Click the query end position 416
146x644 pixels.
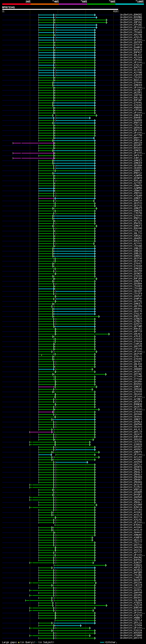pyautogui.click(x=115, y=11)
